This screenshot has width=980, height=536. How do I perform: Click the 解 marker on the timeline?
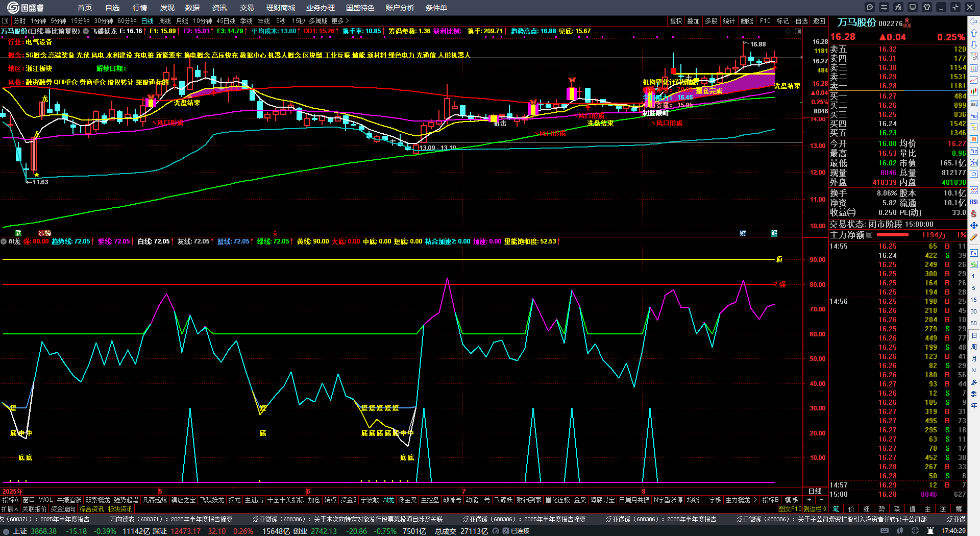coord(774,233)
